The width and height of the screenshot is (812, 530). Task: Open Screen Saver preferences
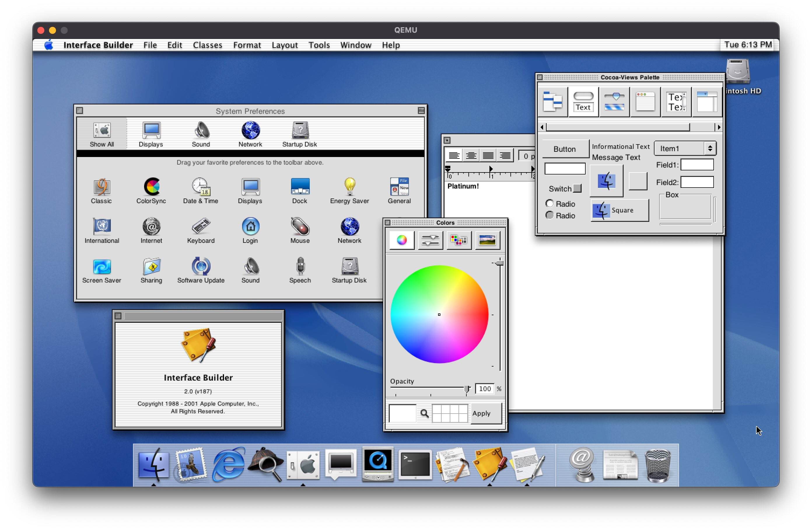tap(102, 271)
